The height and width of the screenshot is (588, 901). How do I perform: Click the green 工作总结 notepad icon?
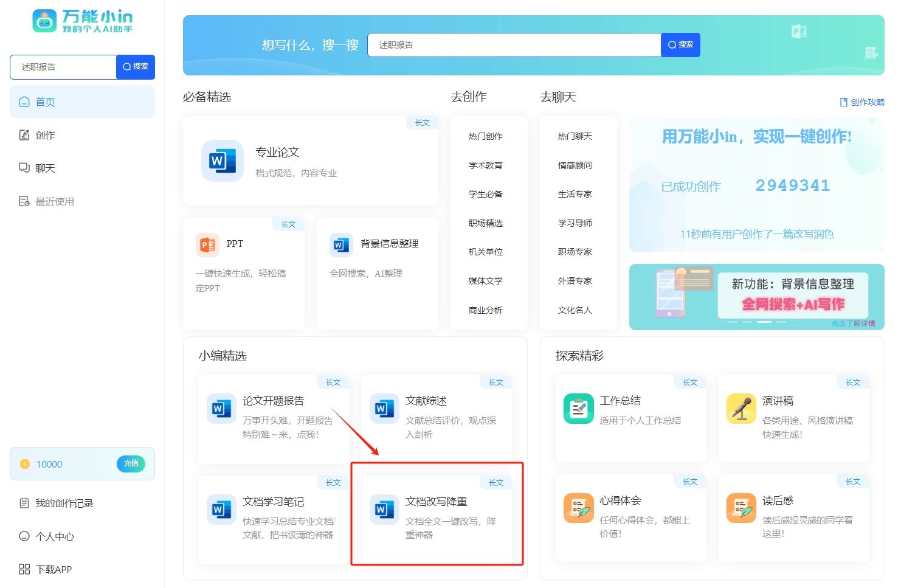pyautogui.click(x=578, y=409)
